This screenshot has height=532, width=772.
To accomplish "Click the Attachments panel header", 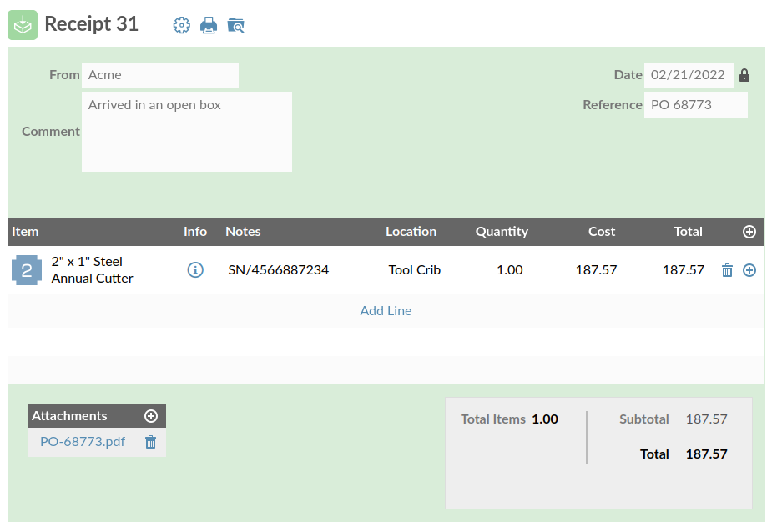I will [x=97, y=416].
